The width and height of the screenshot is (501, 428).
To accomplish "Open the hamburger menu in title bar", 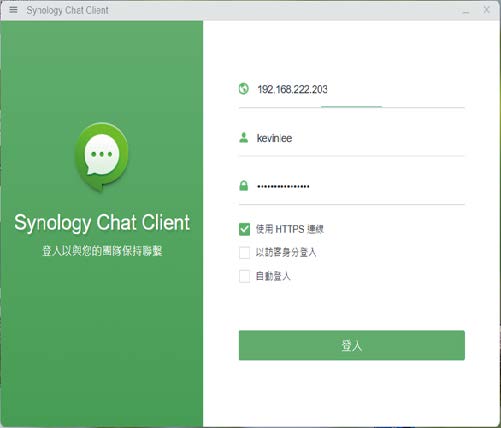I will point(13,10).
